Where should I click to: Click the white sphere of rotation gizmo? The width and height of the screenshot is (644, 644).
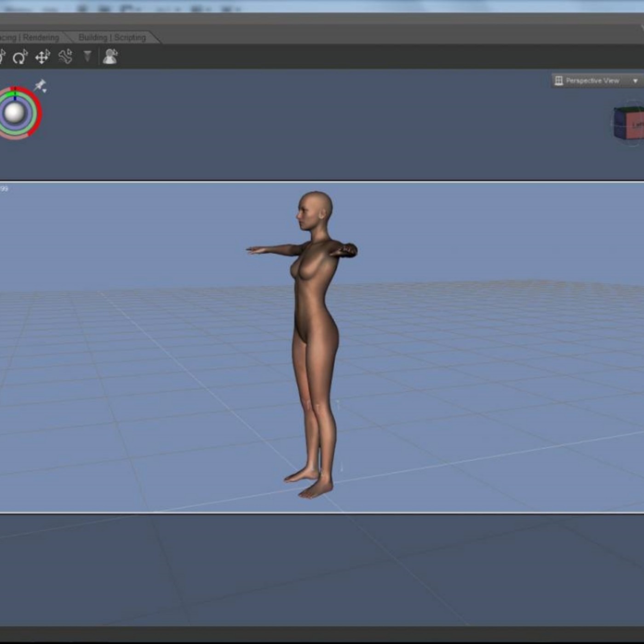tap(14, 113)
